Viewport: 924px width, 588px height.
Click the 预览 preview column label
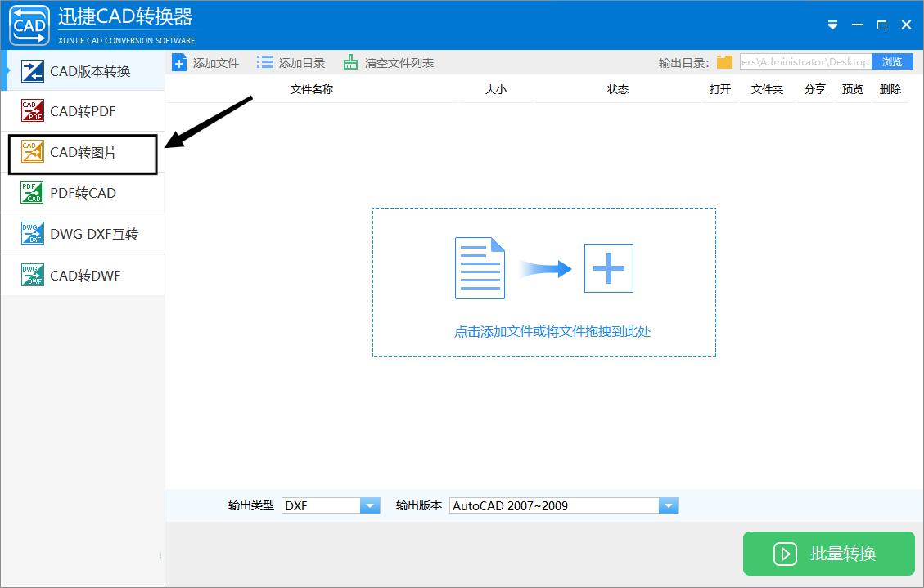pos(852,89)
